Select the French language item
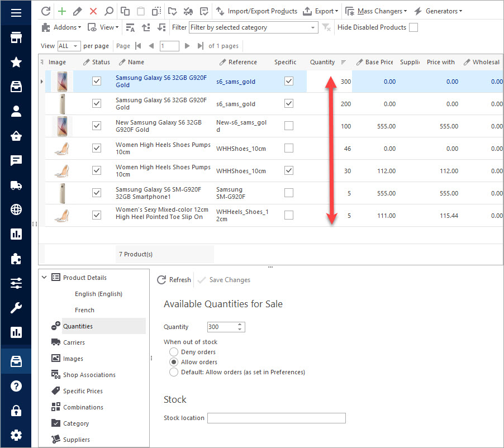The width and height of the screenshot is (504, 448). pyautogui.click(x=84, y=310)
